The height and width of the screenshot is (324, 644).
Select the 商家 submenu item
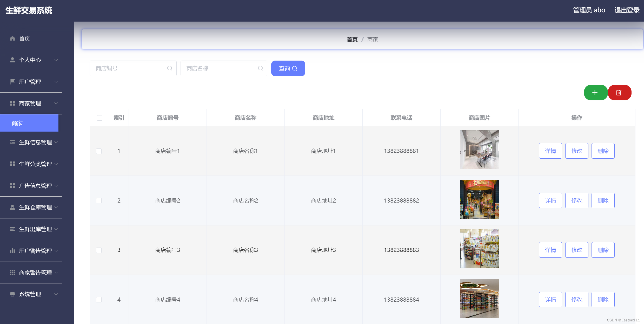tap(29, 123)
